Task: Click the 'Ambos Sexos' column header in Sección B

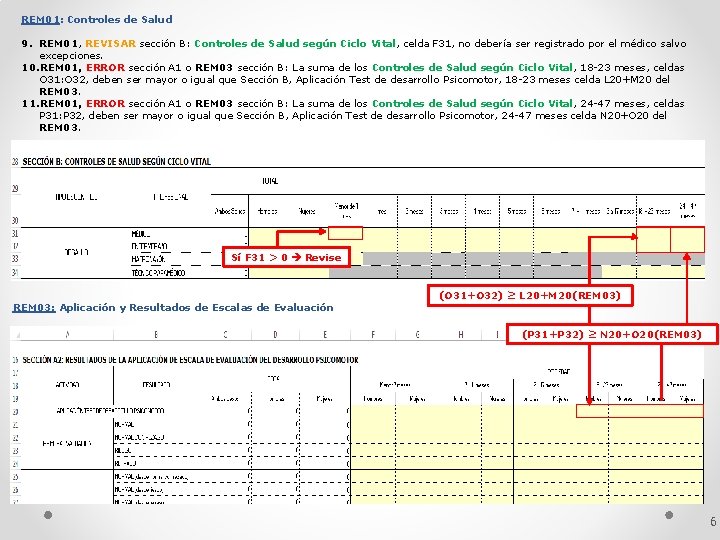Action: pyautogui.click(x=230, y=212)
